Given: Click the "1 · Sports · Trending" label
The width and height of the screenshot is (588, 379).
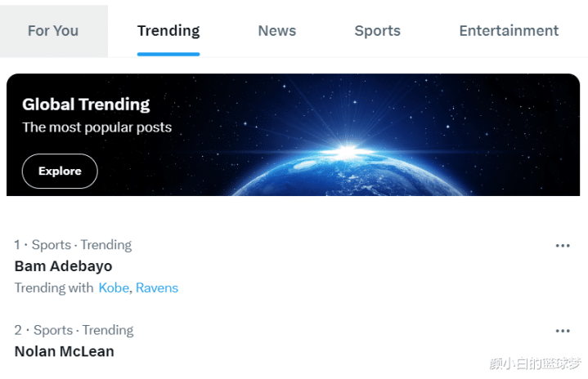Looking at the screenshot, I should (73, 245).
